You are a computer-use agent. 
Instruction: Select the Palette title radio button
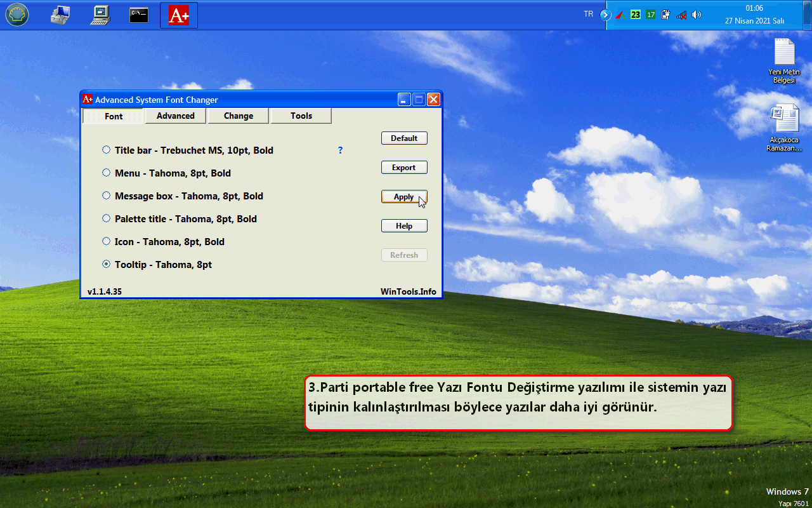point(106,218)
